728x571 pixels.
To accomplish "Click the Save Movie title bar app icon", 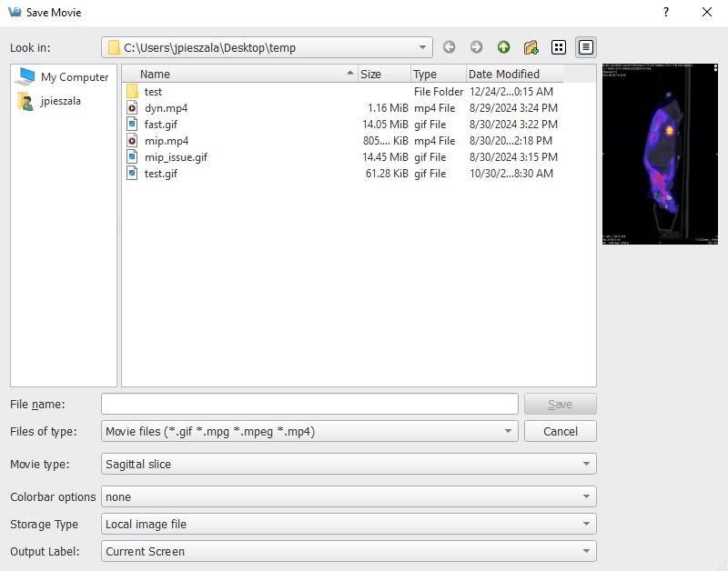I will pyautogui.click(x=15, y=12).
